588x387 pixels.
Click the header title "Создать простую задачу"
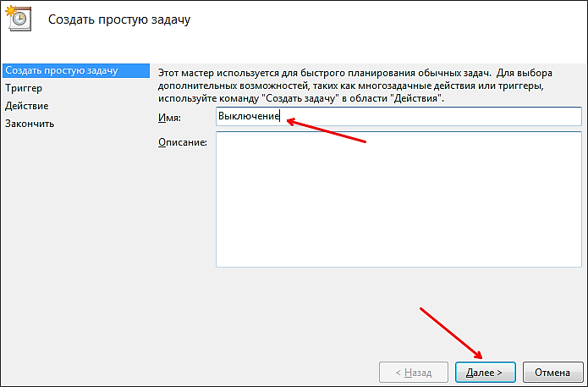[118, 19]
